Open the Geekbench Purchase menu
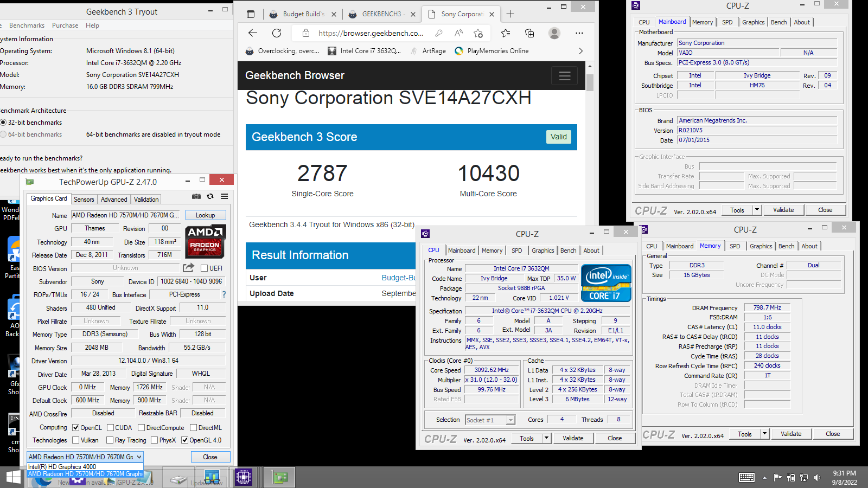The image size is (868, 488). 65,25
